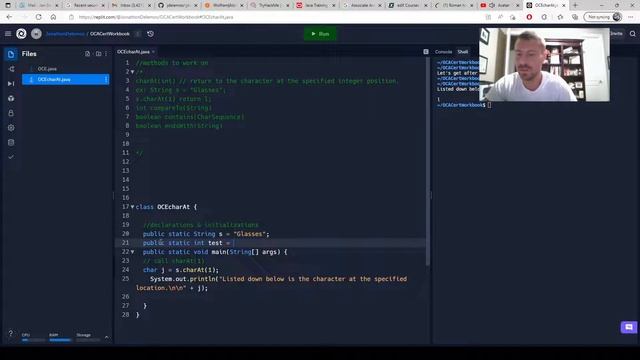This screenshot has height=360, width=640.
Task: Open OCEcharAt.java file row options menu
Action: tap(106, 80)
